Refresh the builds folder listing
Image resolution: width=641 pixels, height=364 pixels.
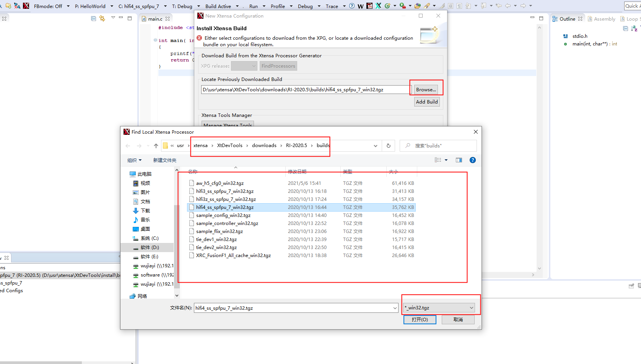pyautogui.click(x=388, y=146)
